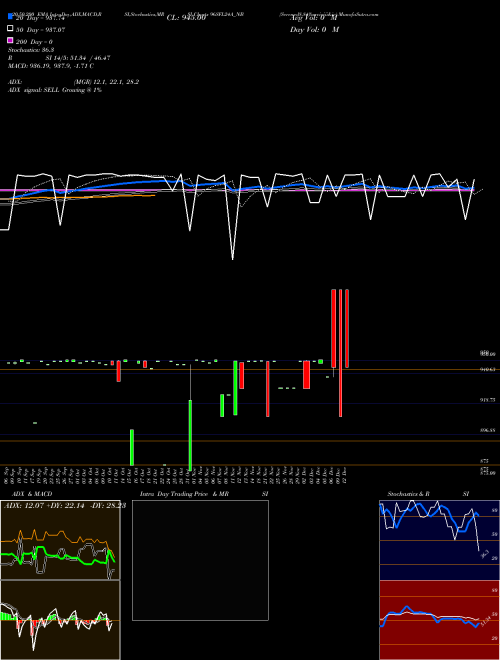Click the 'ADX: 12.07 +DY: 22.14 -DY: 28.23' readout
500x660 pixels.
65,505
